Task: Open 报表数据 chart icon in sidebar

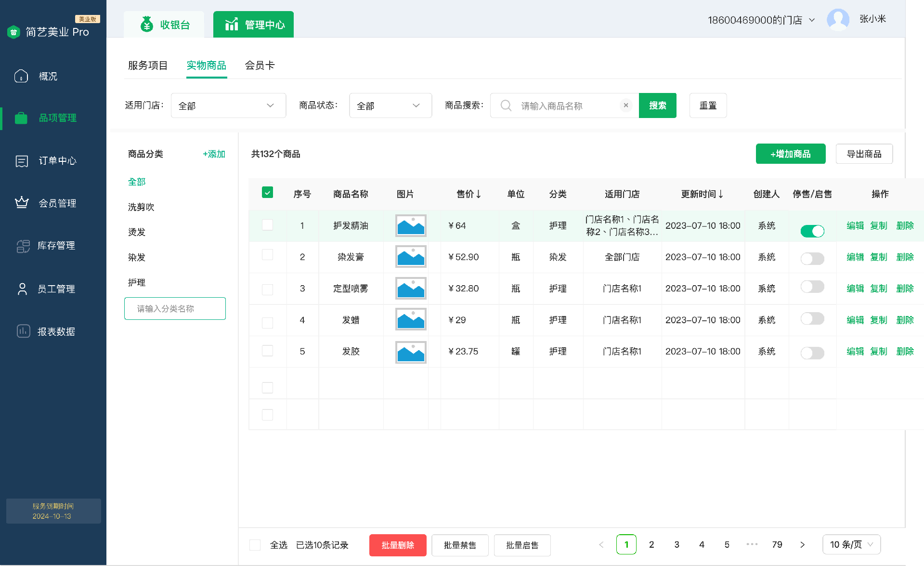Action: [23, 331]
